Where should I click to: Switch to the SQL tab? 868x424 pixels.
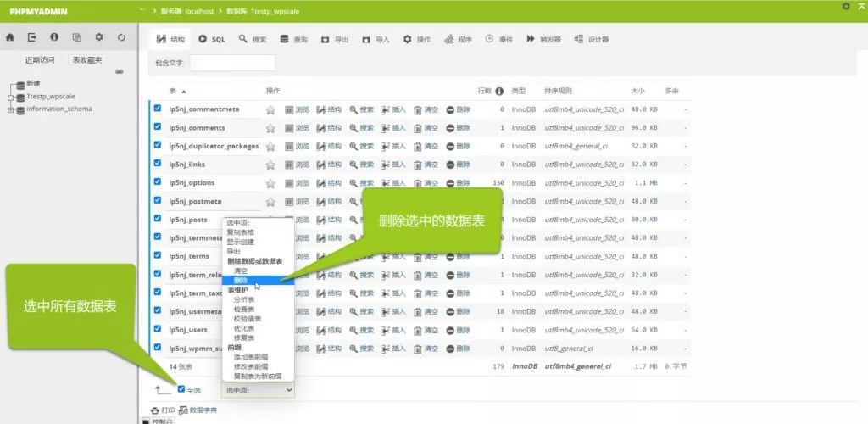pos(211,39)
